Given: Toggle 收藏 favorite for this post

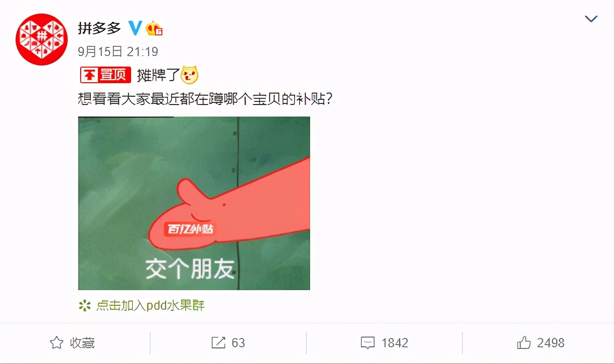Looking at the screenshot, I should [x=72, y=343].
